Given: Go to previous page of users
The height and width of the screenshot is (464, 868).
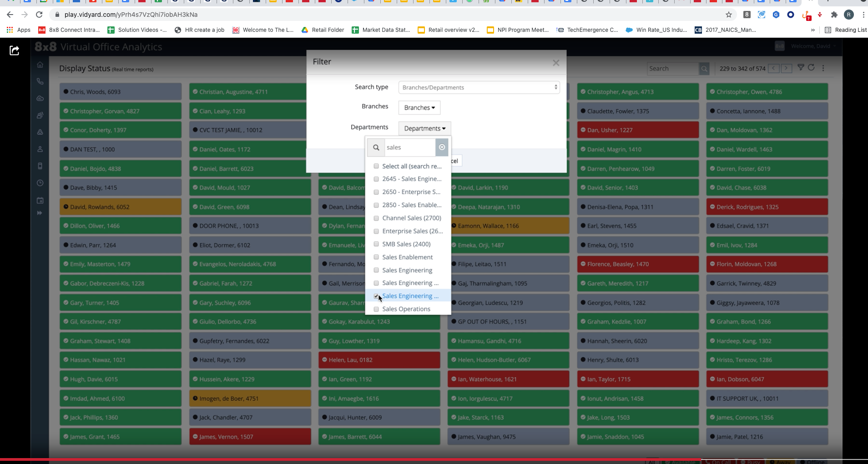Looking at the screenshot, I should tap(774, 68).
